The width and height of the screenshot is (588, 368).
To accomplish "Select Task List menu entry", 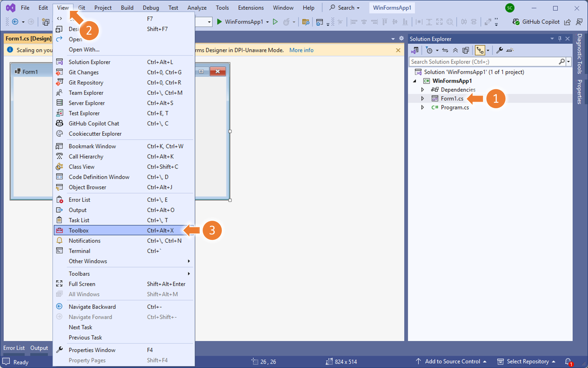I will click(124, 220).
